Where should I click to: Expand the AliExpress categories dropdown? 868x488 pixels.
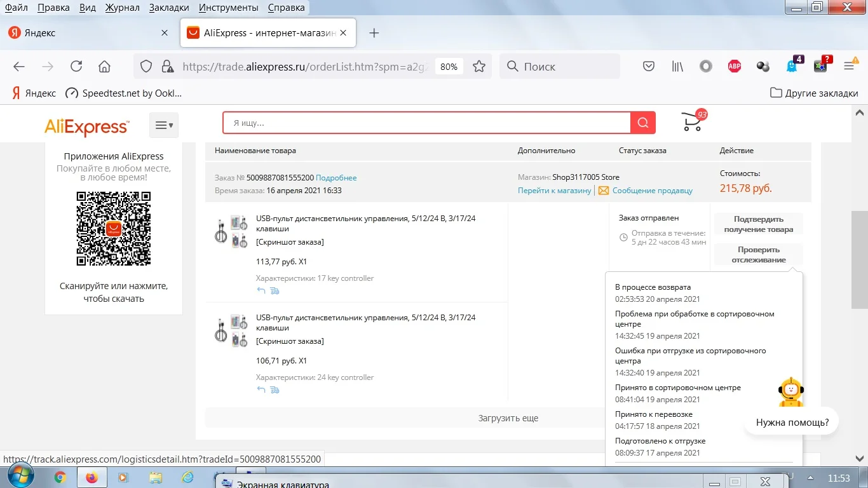coord(164,125)
